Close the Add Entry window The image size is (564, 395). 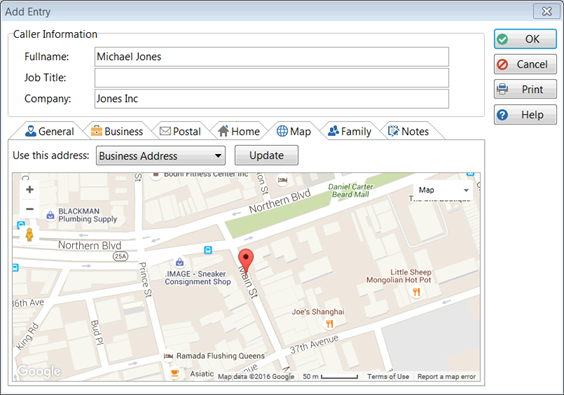coord(547,11)
